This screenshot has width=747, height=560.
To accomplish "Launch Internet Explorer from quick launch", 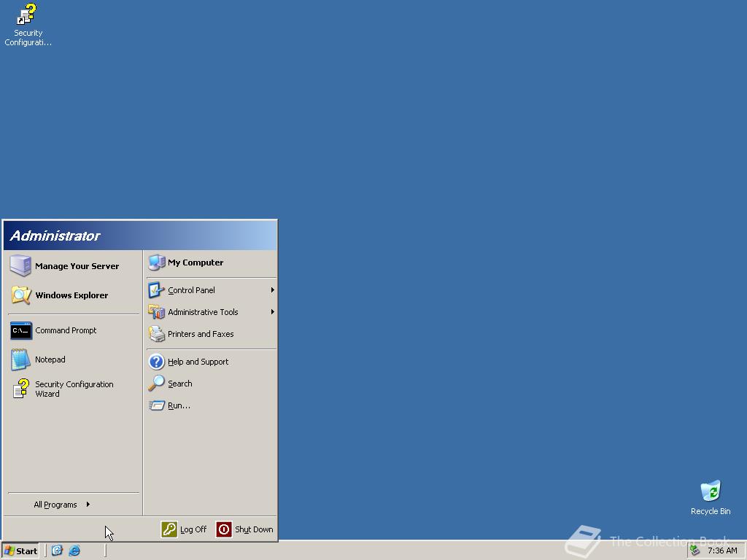I will [74, 551].
